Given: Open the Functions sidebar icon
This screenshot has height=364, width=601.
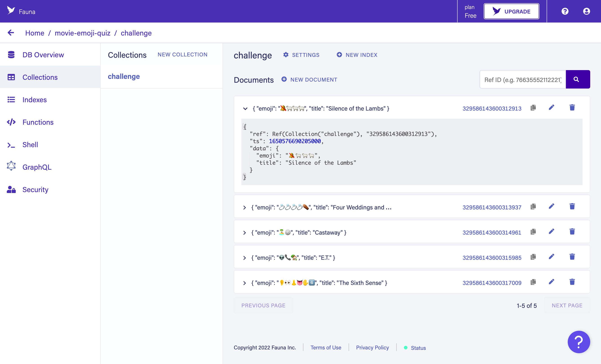Looking at the screenshot, I should point(11,122).
